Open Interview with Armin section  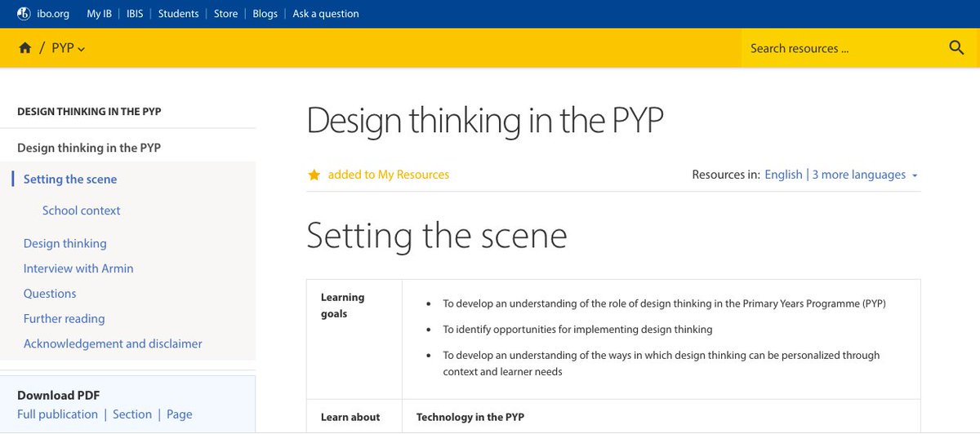click(x=78, y=268)
